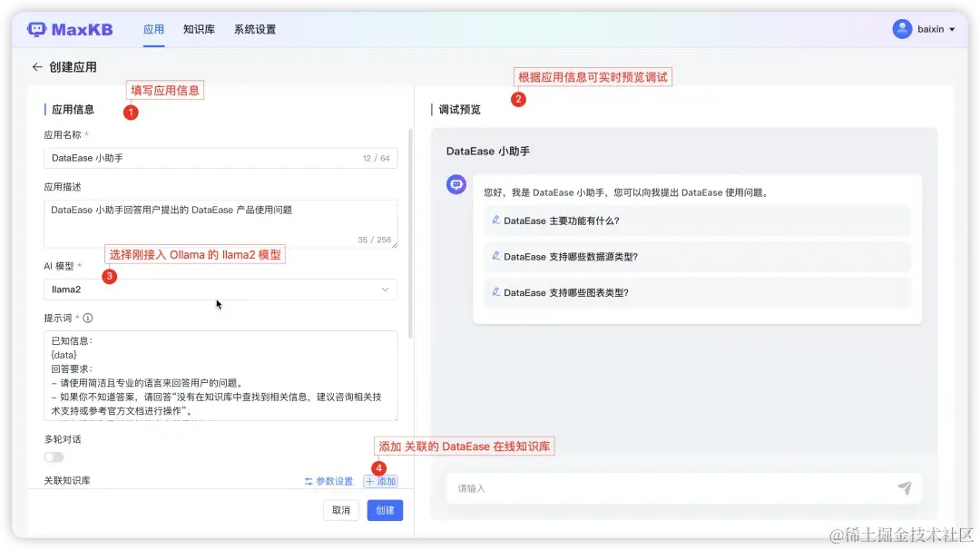The image size is (980, 550).
Task: Click the info icon next to 提示词
Action: click(87, 319)
